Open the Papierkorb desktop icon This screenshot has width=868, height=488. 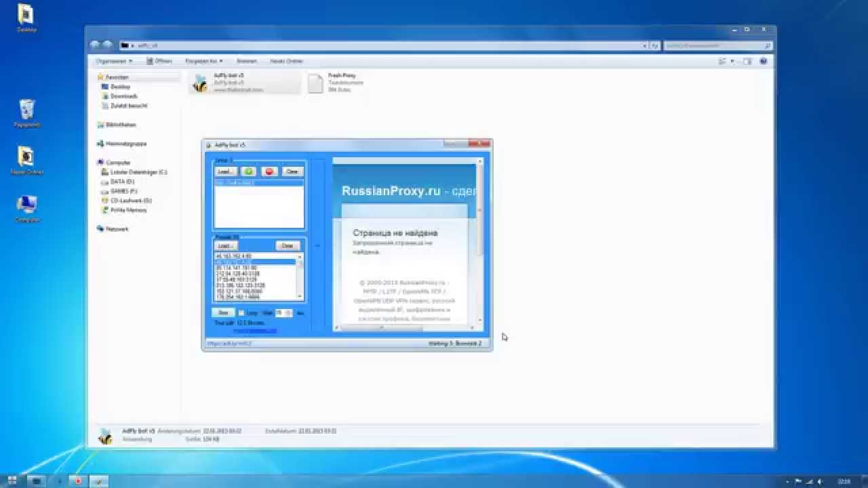[26, 113]
